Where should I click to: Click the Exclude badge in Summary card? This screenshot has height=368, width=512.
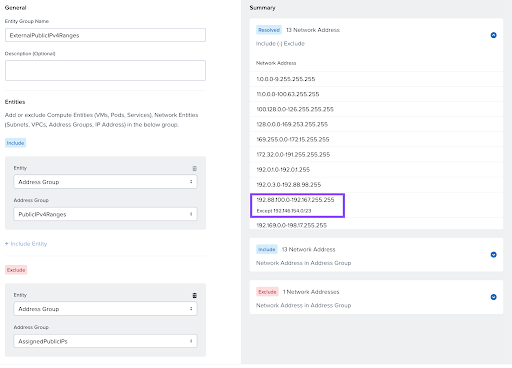[x=267, y=292]
